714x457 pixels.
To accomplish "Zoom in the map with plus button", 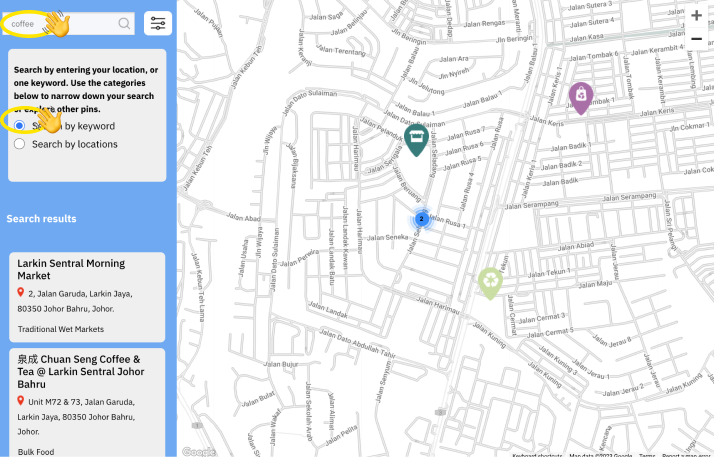I will coord(696,15).
